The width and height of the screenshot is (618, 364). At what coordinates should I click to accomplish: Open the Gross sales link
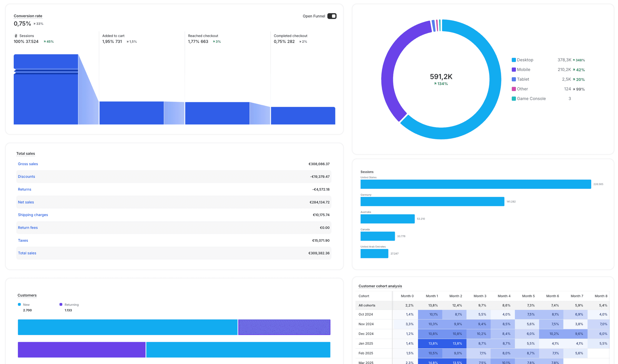click(x=28, y=164)
